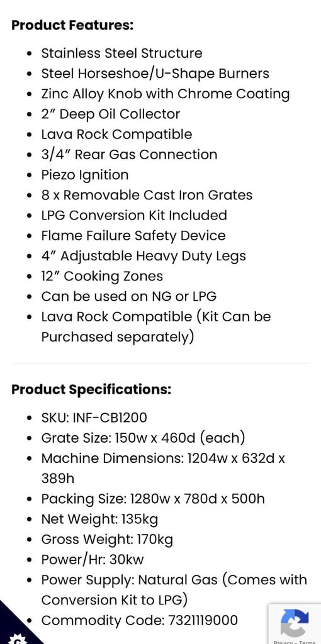The image size is (321, 644).
Task: Tap the Power/Hr 30kw specification
Action: coord(93,559)
